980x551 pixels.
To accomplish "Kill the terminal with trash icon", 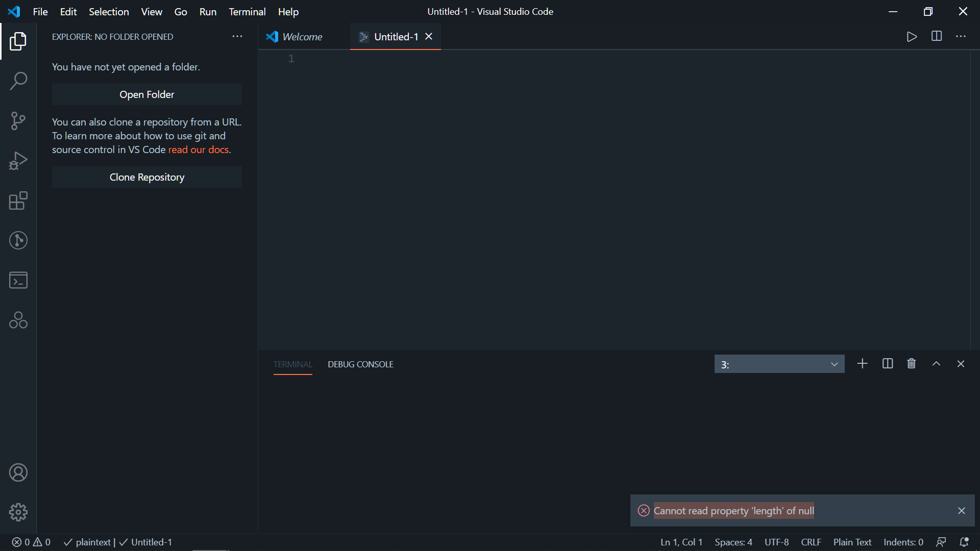I will pos(912,364).
